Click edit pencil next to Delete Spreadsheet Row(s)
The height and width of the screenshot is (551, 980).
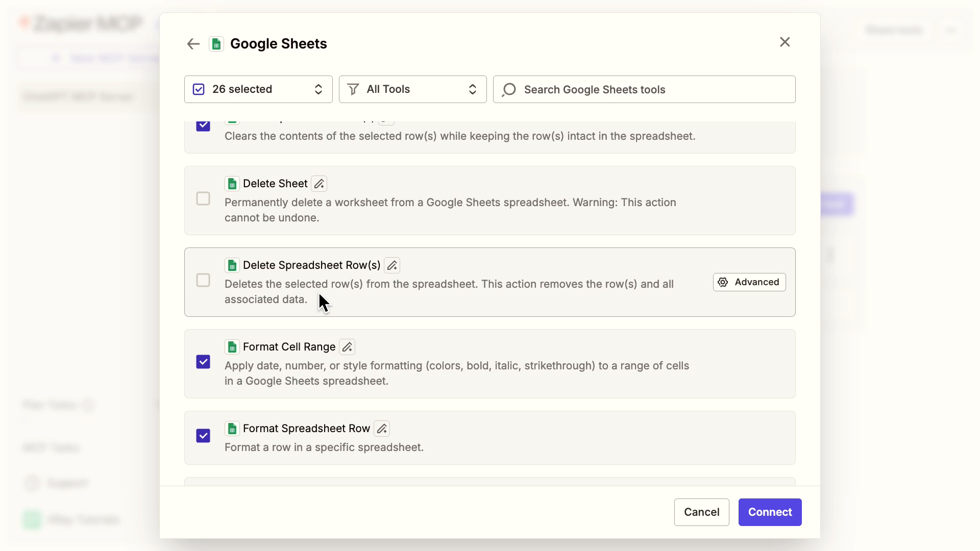point(392,265)
